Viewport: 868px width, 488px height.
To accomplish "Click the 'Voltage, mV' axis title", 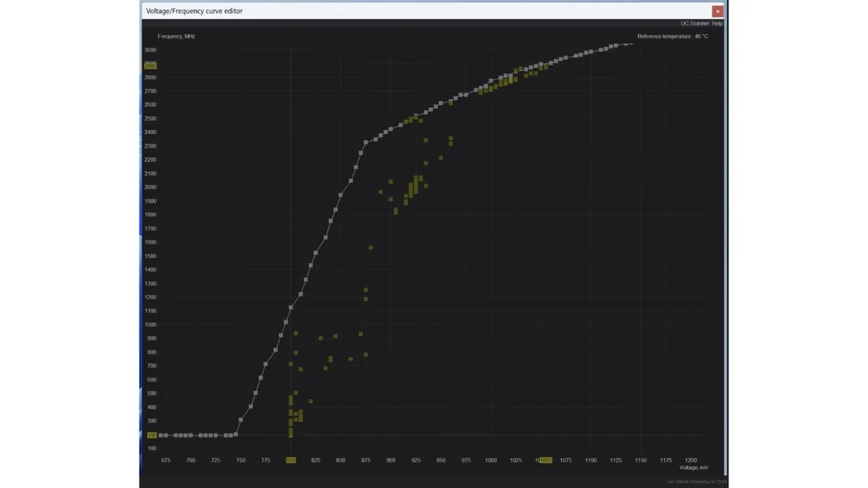I will point(694,468).
